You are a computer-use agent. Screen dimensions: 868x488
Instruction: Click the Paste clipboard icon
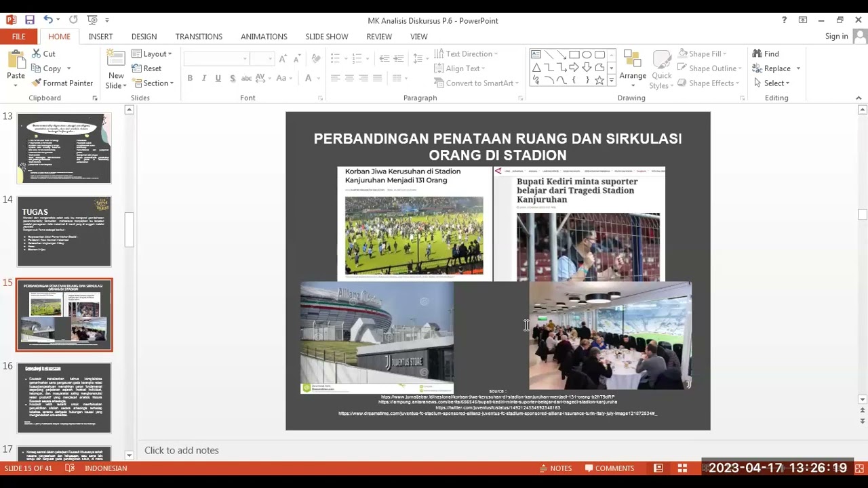click(x=16, y=60)
